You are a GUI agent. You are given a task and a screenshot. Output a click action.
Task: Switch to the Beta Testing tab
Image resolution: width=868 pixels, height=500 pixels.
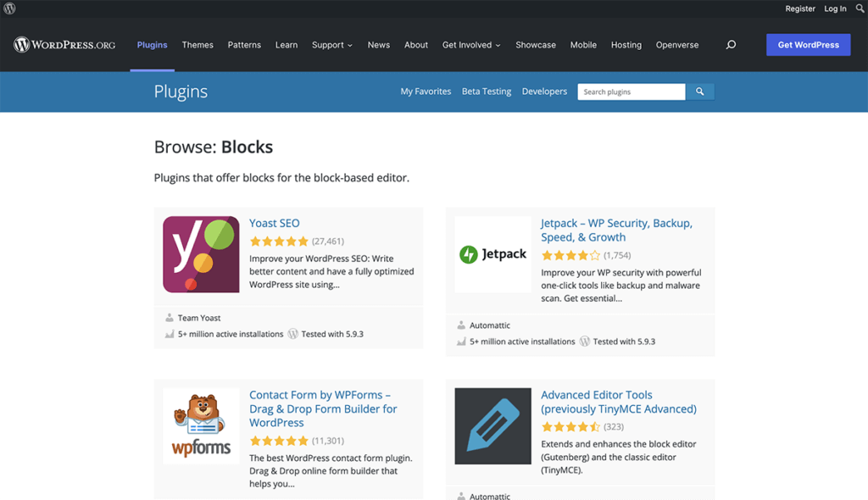487,92
